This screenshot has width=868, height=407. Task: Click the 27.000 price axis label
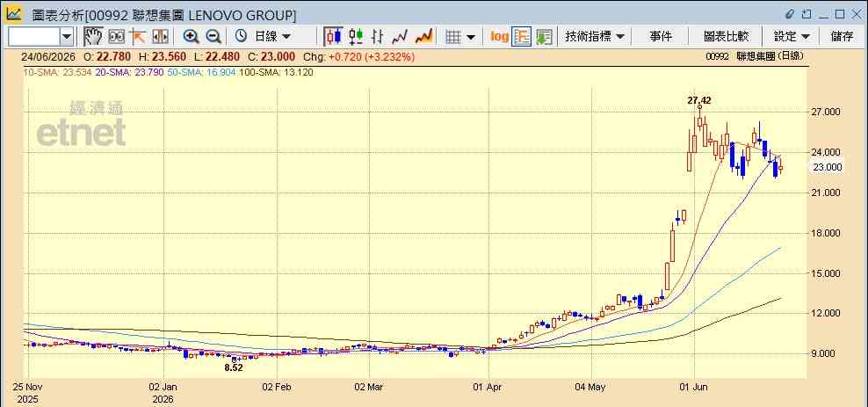(827, 113)
